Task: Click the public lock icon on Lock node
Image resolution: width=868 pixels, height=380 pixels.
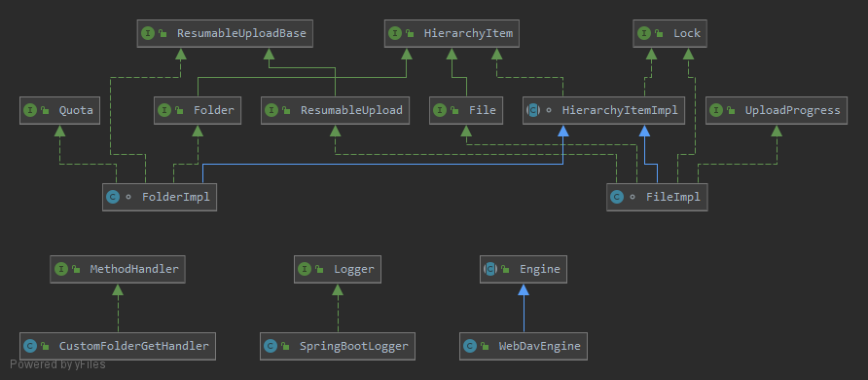Action: (659, 34)
